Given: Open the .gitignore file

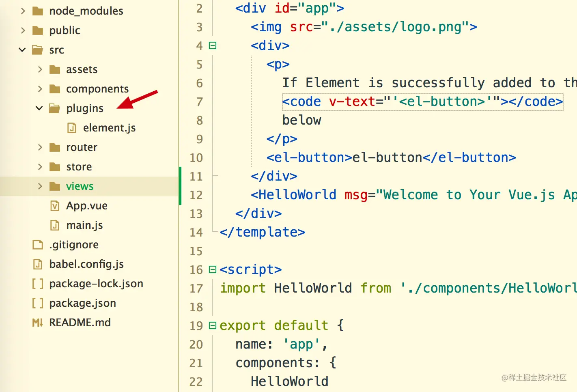Looking at the screenshot, I should (74, 245).
